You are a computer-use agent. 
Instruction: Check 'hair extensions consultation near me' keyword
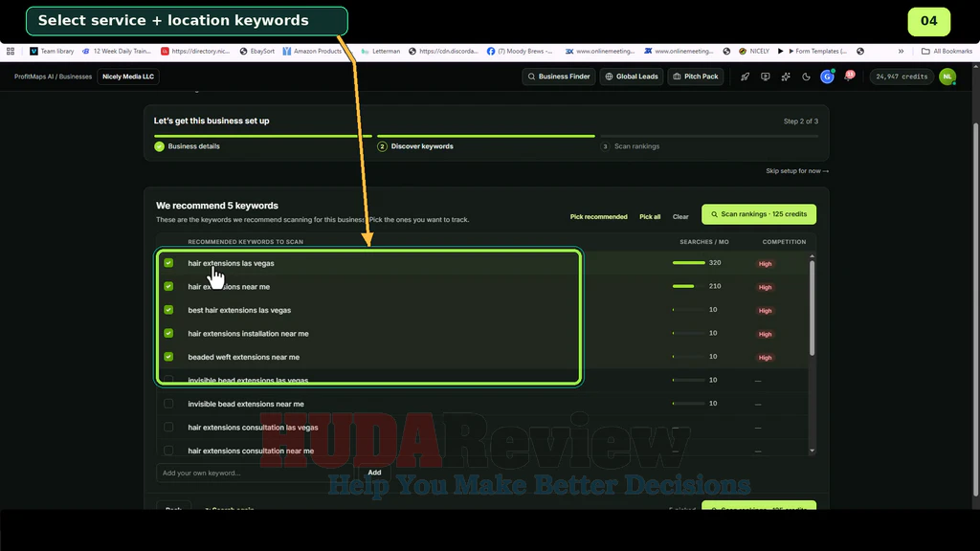click(168, 451)
